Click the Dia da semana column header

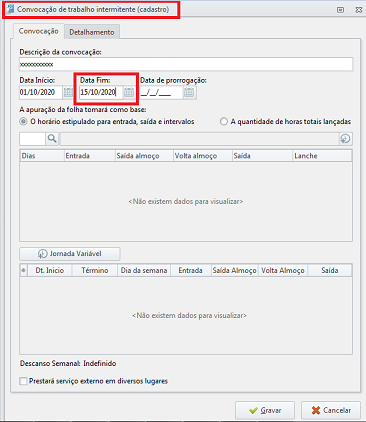(x=144, y=270)
